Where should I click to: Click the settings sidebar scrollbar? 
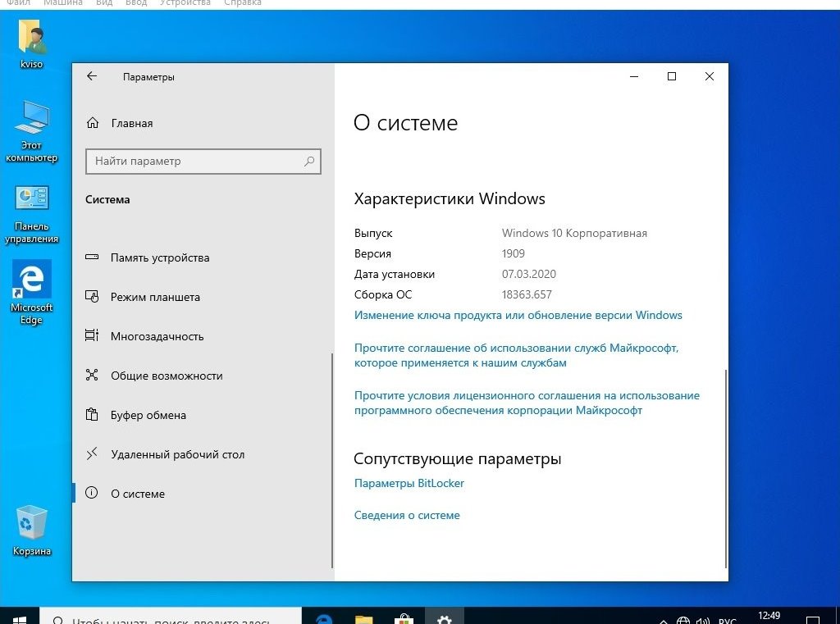pos(332,460)
